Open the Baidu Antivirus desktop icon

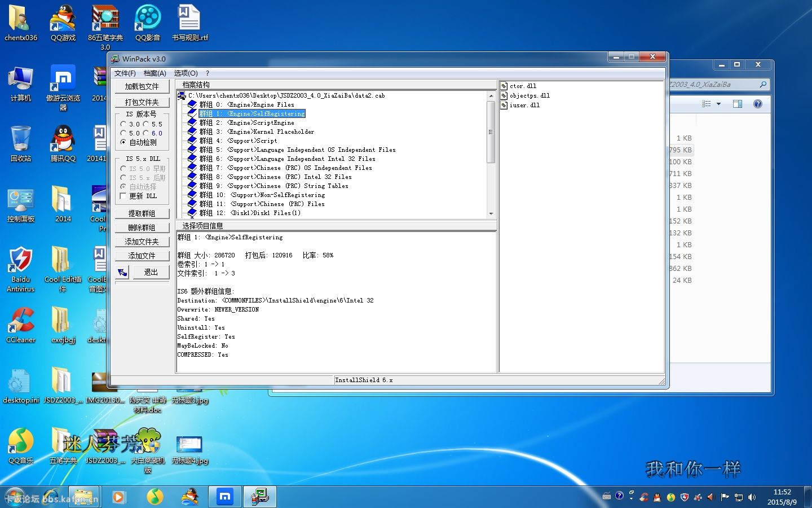21,269
